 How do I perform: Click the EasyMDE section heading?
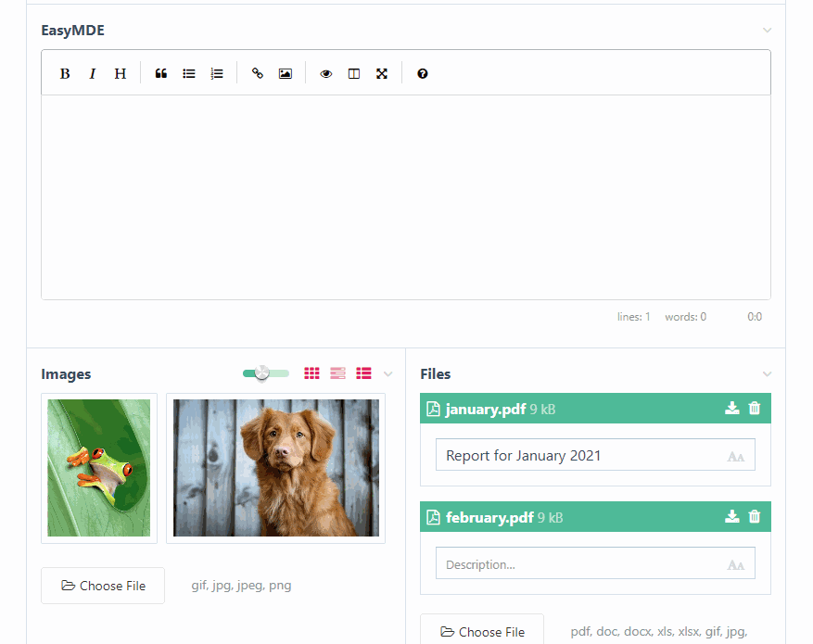pyautogui.click(x=72, y=30)
